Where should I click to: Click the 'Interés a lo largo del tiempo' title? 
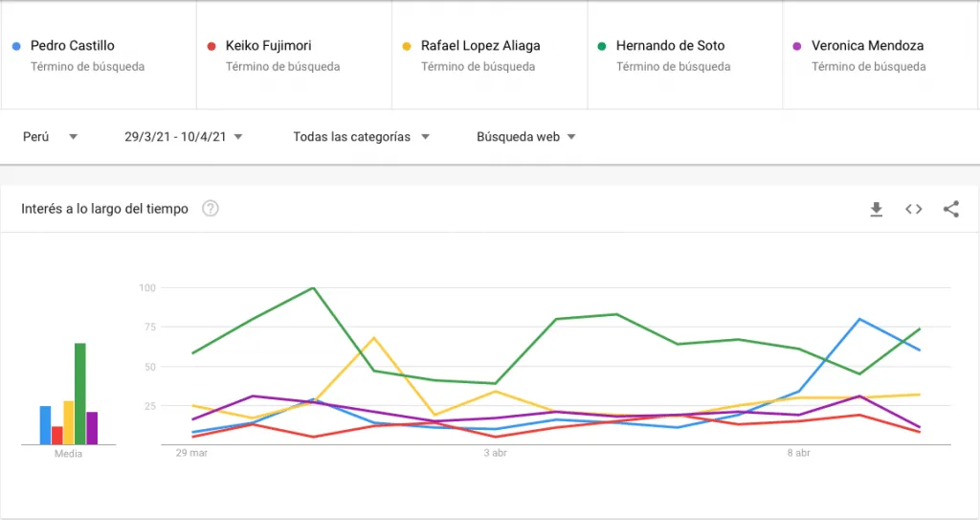coord(104,209)
